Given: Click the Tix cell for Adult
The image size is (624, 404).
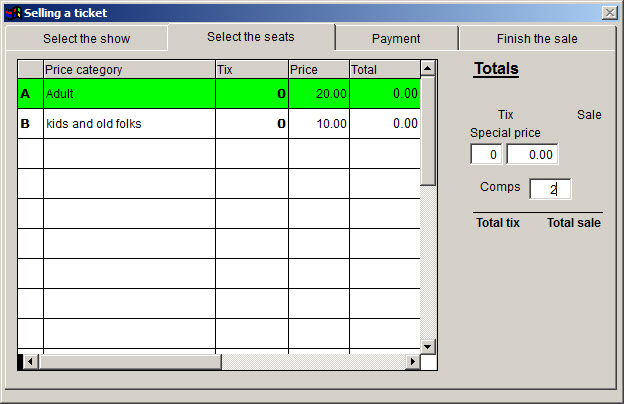Looking at the screenshot, I should (252, 94).
